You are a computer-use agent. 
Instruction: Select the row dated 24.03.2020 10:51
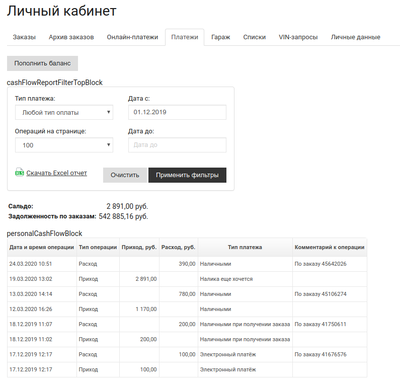pos(187,264)
